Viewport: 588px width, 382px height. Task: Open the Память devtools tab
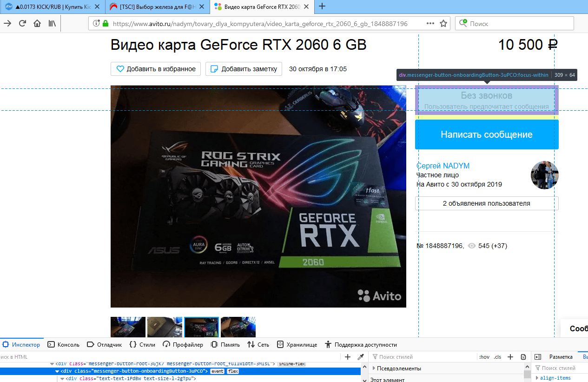pos(225,345)
